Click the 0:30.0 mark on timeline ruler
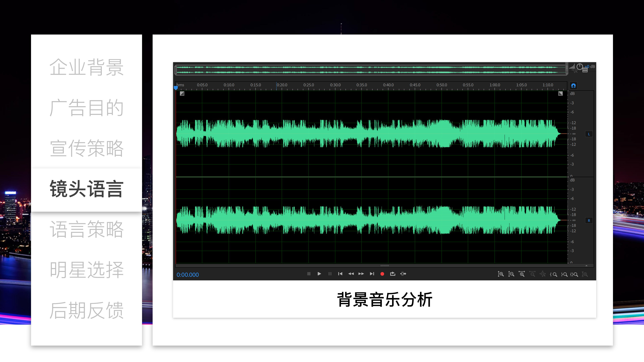Image resolution: width=644 pixels, height=362 pixels. [x=335, y=85]
